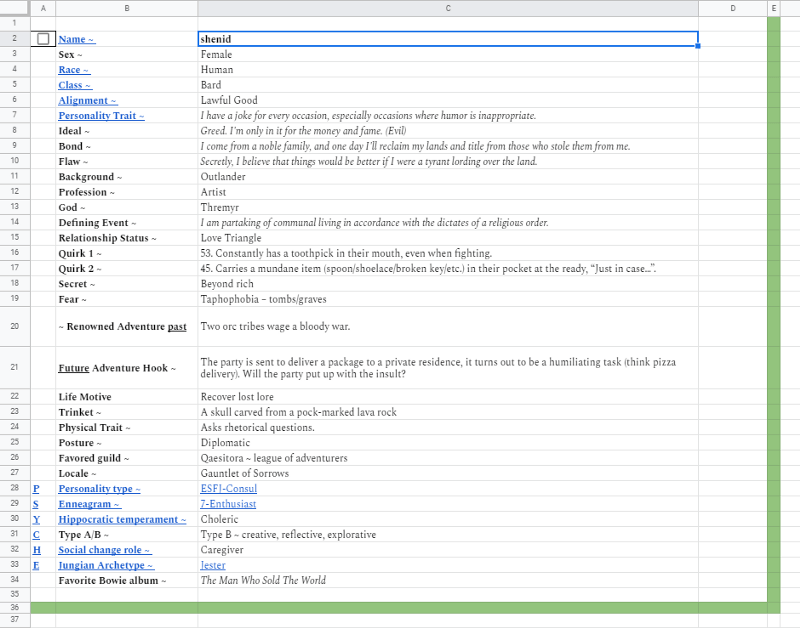
Task: Open the Alignment ~ link
Action: [87, 101]
